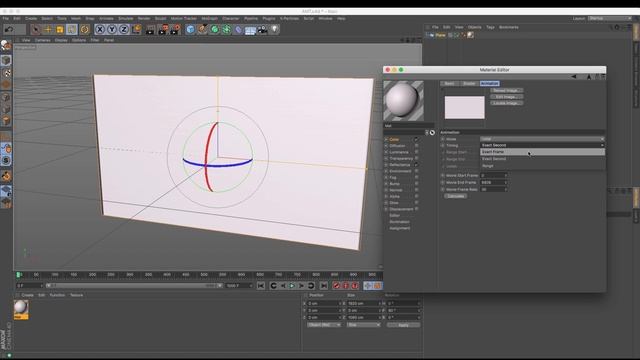Open Object (Rel) coordinates dropdown

tap(324, 325)
